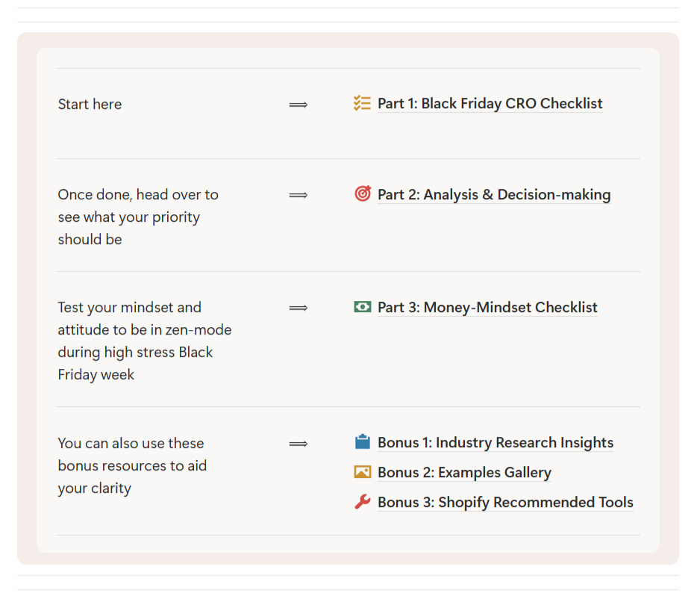
Task: Click the red wrench icon beside Bonus 3
Action: tap(363, 502)
